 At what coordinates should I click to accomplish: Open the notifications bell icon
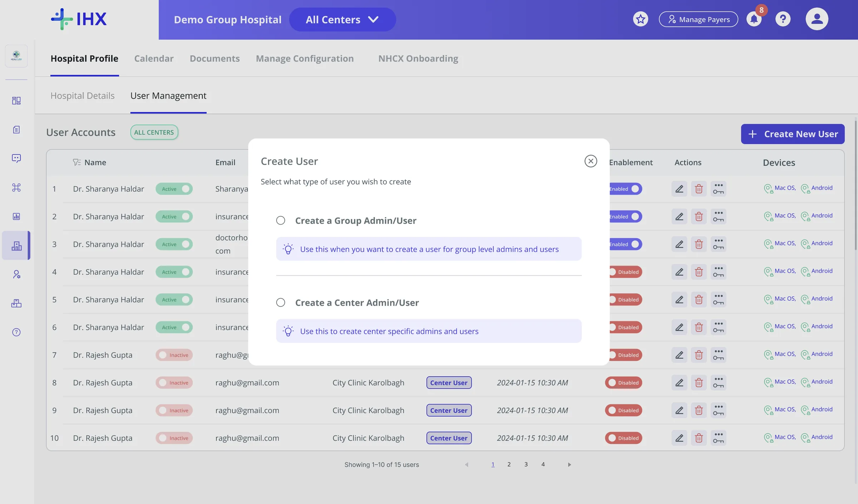point(754,19)
